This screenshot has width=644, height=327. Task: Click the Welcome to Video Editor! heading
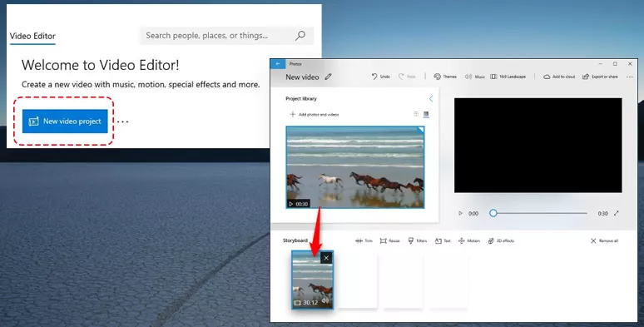pos(100,65)
